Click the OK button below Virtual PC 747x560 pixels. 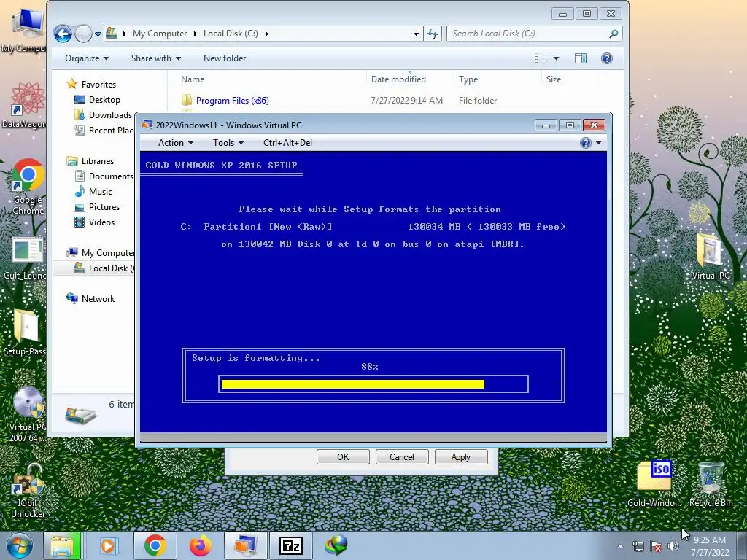pyautogui.click(x=343, y=457)
